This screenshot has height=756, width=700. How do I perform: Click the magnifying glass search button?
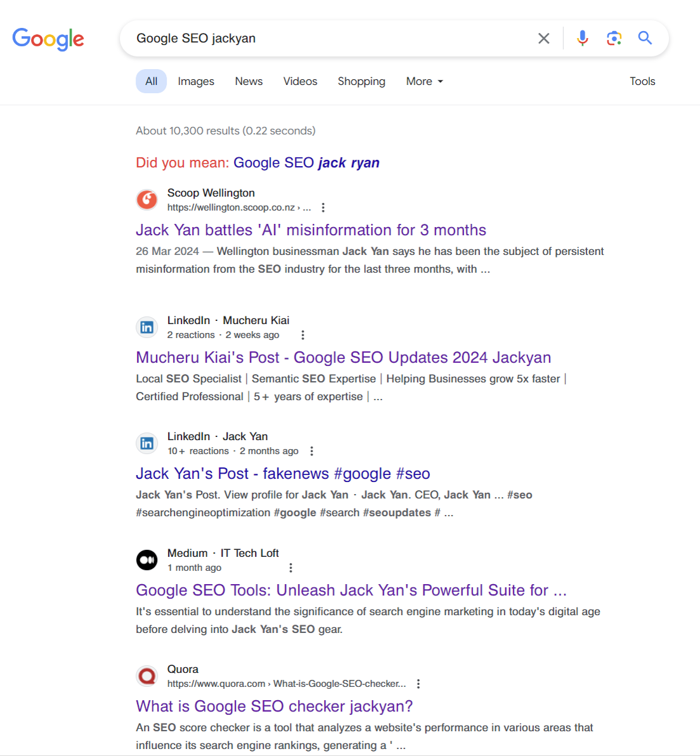645,38
